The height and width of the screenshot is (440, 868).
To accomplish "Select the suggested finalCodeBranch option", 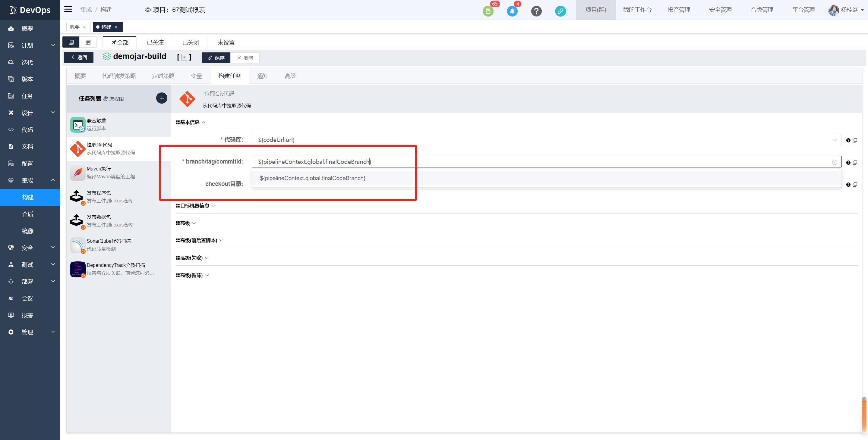I will pyautogui.click(x=312, y=178).
